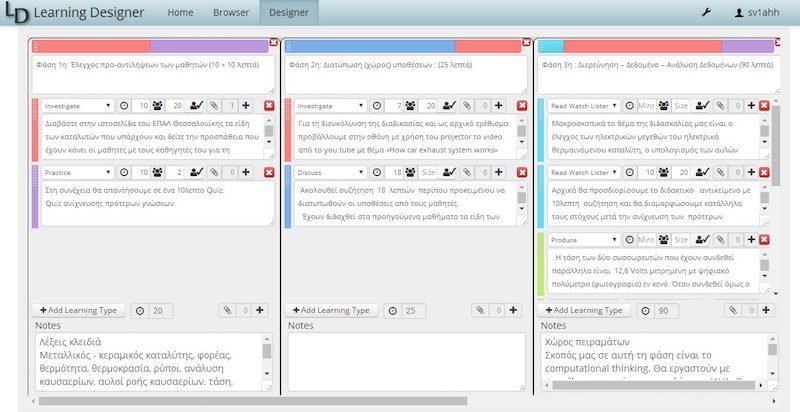Close the first phase column with red X
The width and height of the screenshot is (800, 412).
point(275,42)
